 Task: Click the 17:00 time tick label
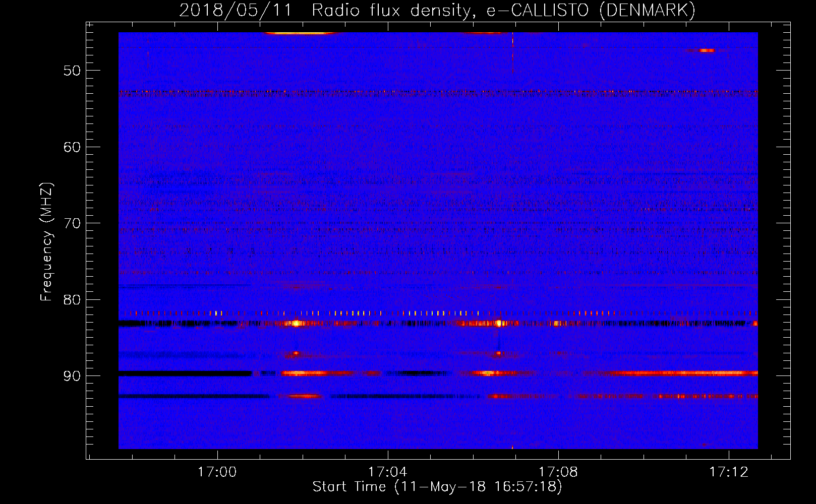217,472
